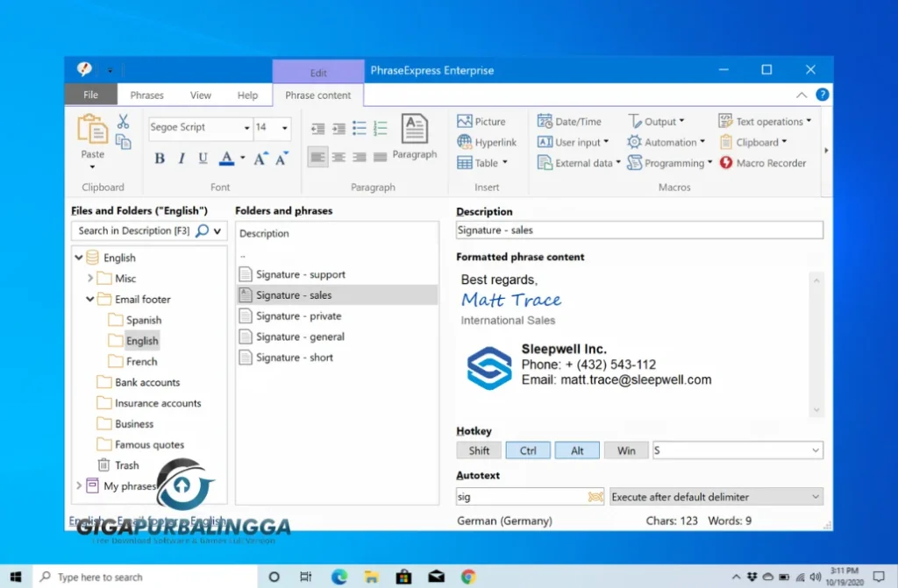Apply italic formatting
898x588 pixels.
pyautogui.click(x=181, y=158)
